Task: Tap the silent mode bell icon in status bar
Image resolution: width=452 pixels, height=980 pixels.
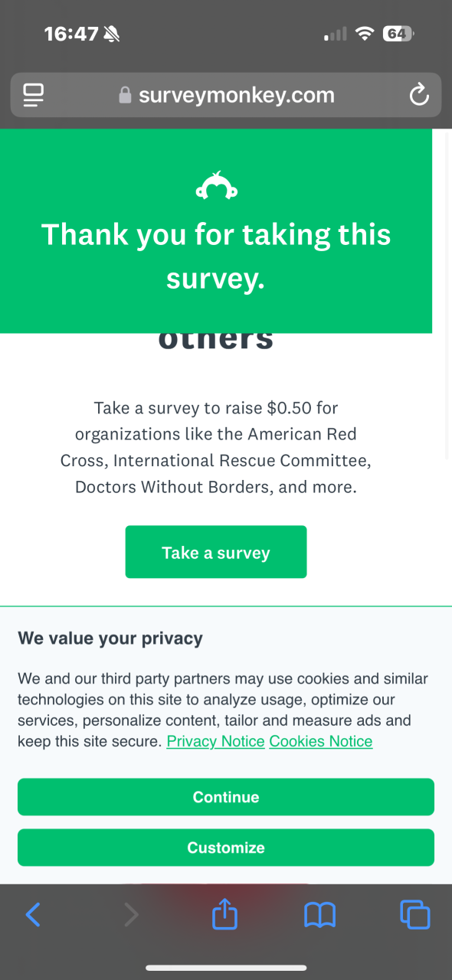Action: [x=112, y=34]
